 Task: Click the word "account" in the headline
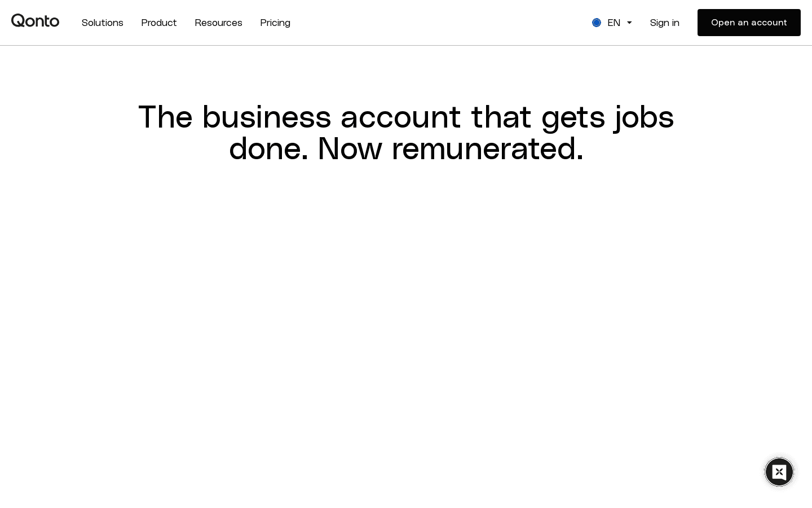point(400,117)
